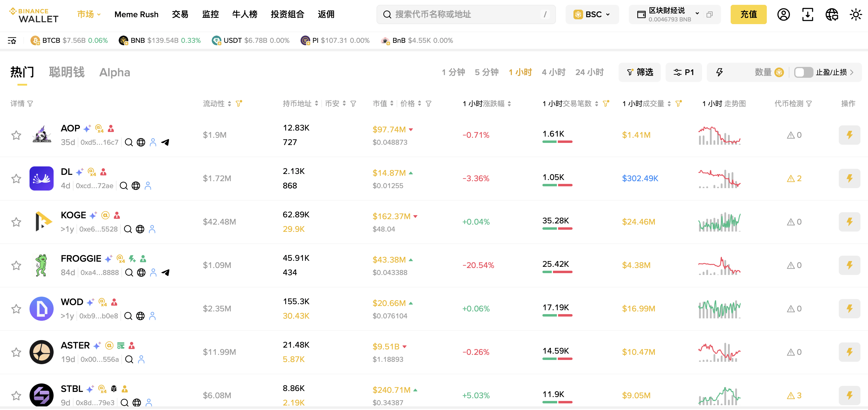This screenshot has height=410, width=868.
Task: Toggle the take-profit/stop-loss switch
Action: [x=803, y=72]
